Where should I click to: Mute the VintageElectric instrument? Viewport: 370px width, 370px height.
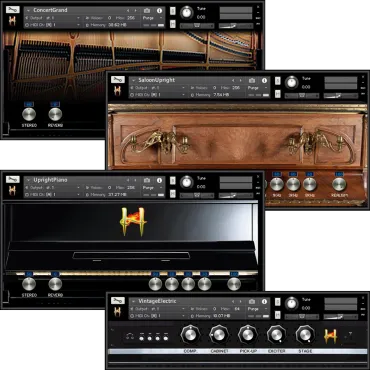[278, 315]
